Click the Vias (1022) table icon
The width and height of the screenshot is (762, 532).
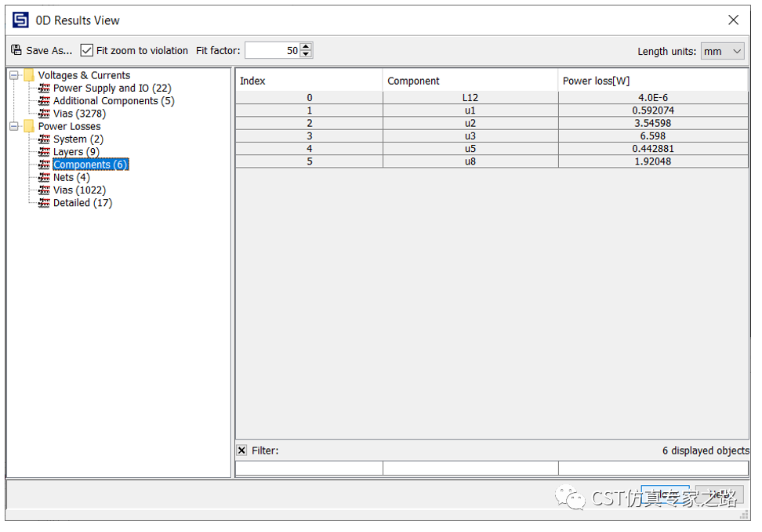44,190
